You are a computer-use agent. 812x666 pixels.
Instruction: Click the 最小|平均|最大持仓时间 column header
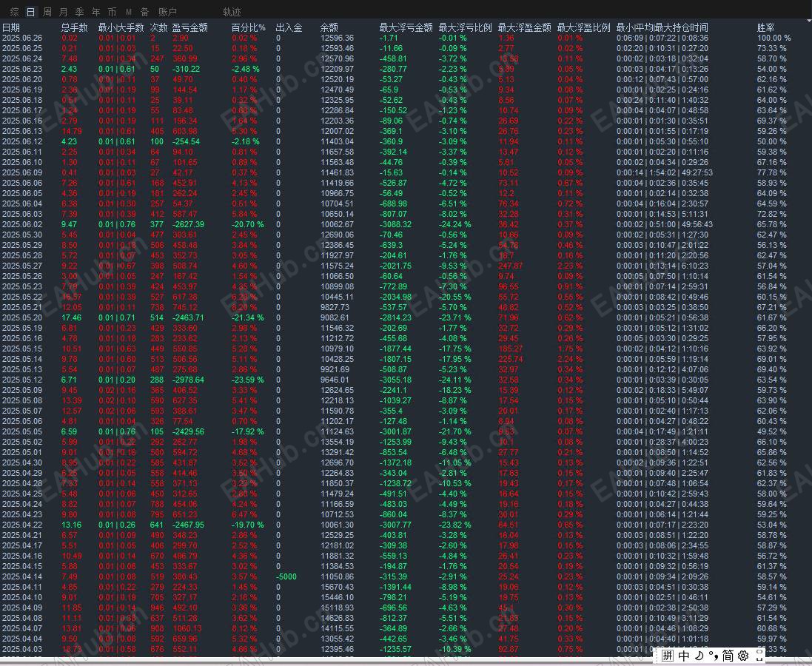click(x=662, y=27)
